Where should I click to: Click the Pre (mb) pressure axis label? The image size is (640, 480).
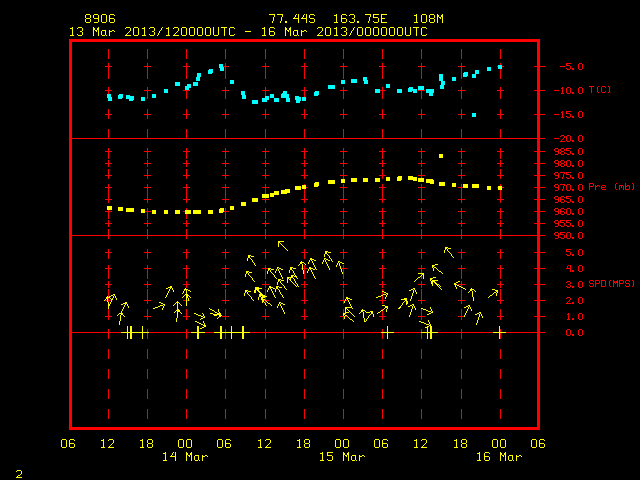coord(611,187)
